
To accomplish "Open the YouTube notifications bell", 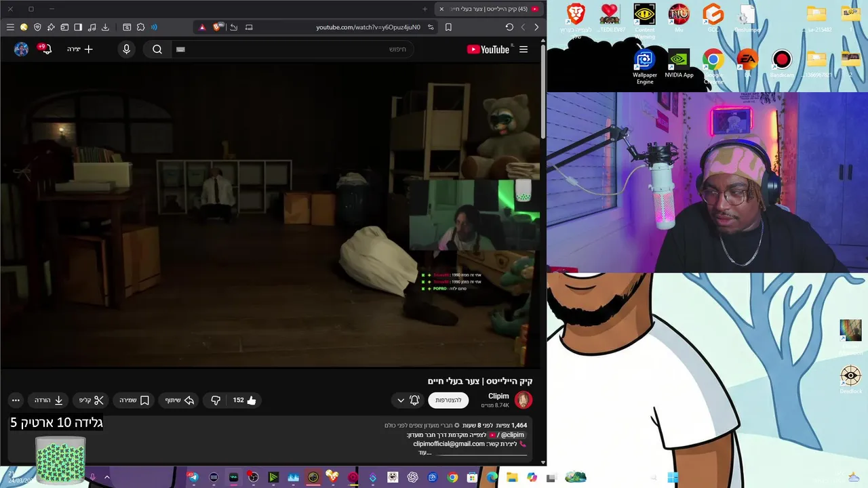I will [x=46, y=49].
